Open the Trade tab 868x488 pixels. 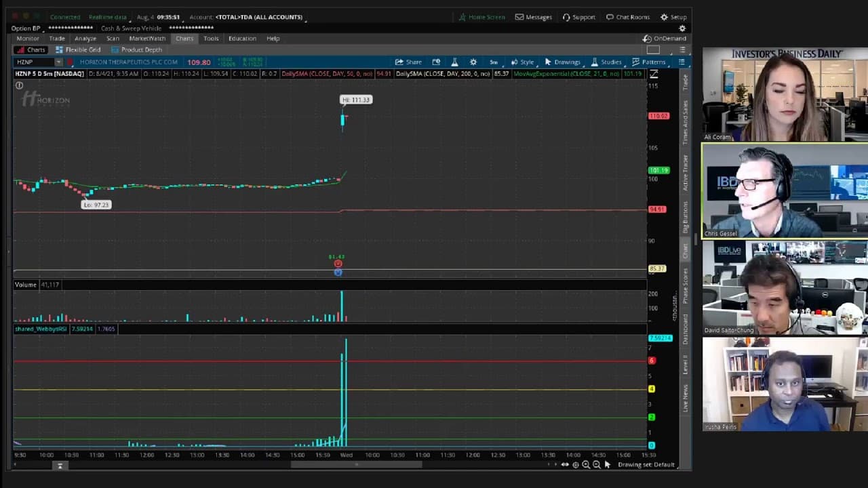coord(57,39)
